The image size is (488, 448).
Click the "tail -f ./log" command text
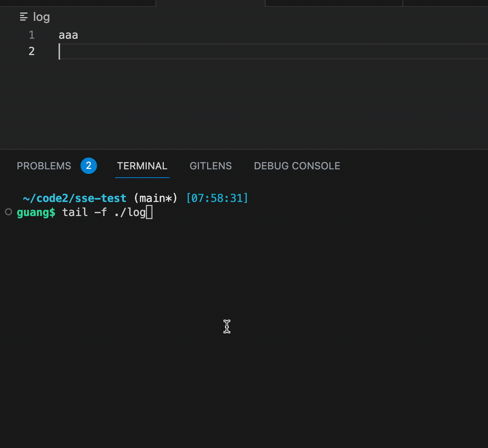coord(104,212)
